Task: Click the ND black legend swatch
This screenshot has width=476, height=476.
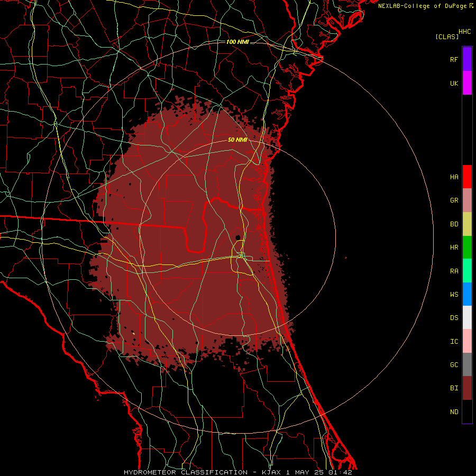Action: coord(467,411)
